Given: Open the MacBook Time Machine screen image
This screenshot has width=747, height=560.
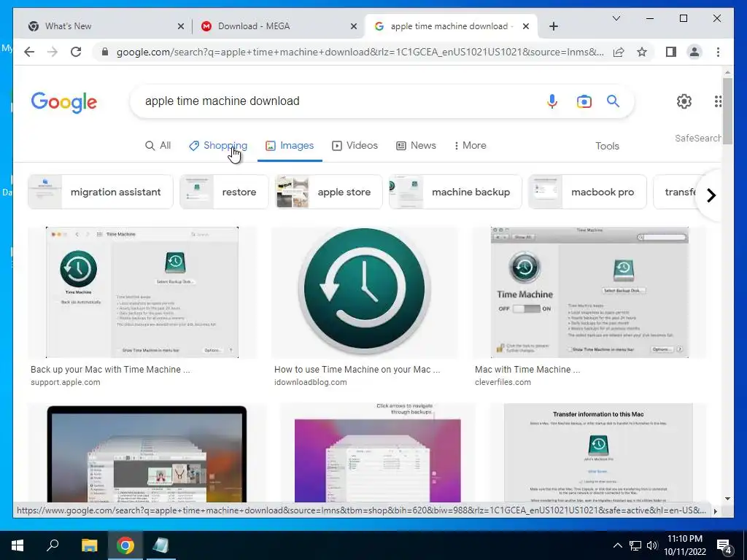Looking at the screenshot, I should coord(147,453).
